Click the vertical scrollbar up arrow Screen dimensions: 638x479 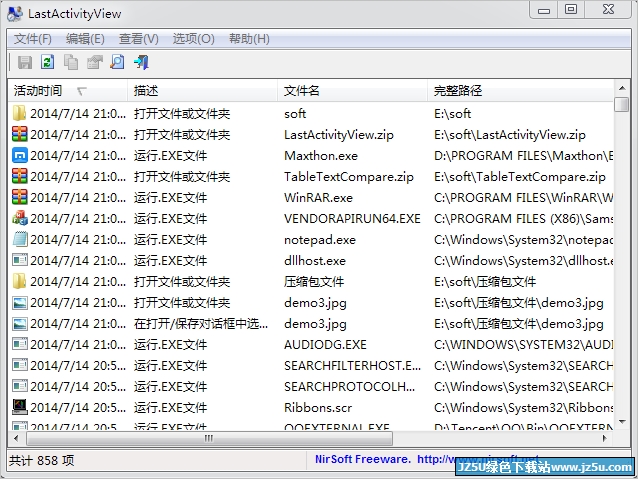pyautogui.click(x=622, y=88)
